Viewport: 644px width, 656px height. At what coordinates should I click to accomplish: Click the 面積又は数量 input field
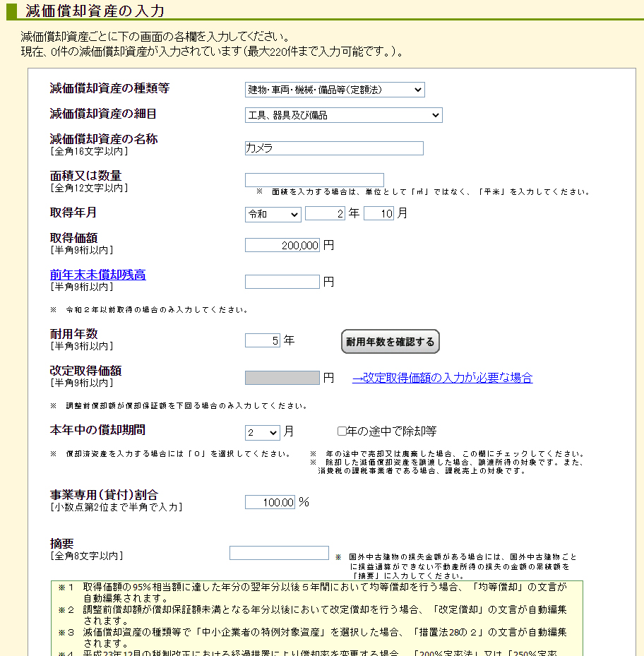pos(314,179)
